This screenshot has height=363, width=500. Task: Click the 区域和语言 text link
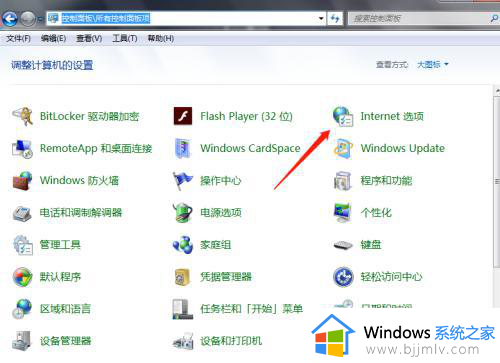(65, 309)
